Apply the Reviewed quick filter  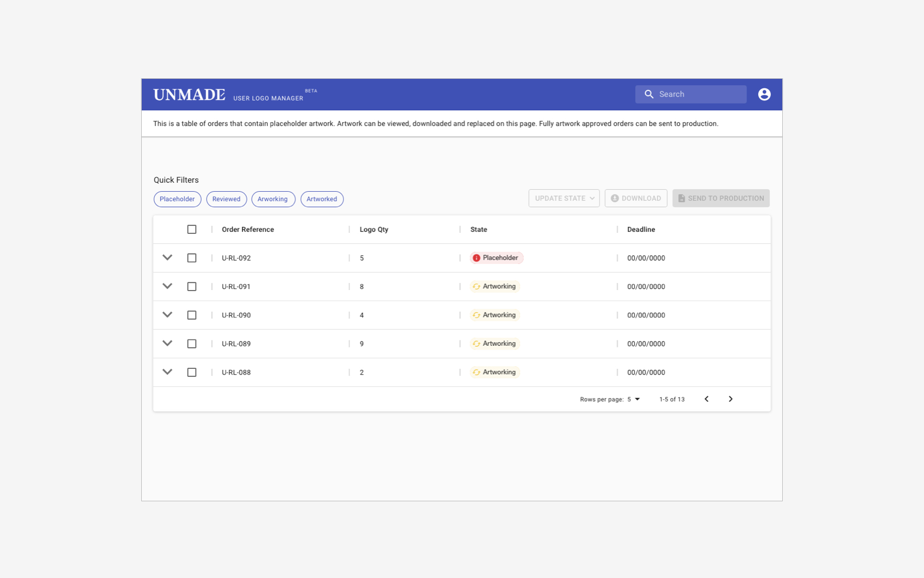point(226,199)
